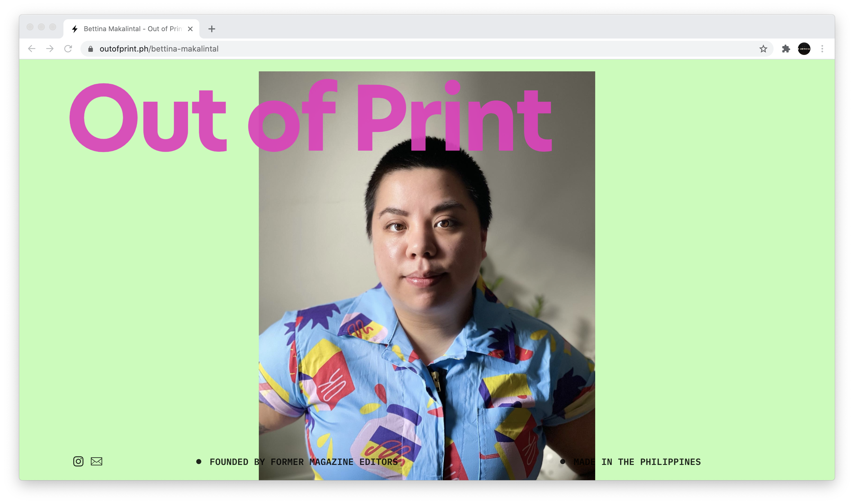View site info via the lock icon
The width and height of the screenshot is (854, 504).
(x=90, y=49)
